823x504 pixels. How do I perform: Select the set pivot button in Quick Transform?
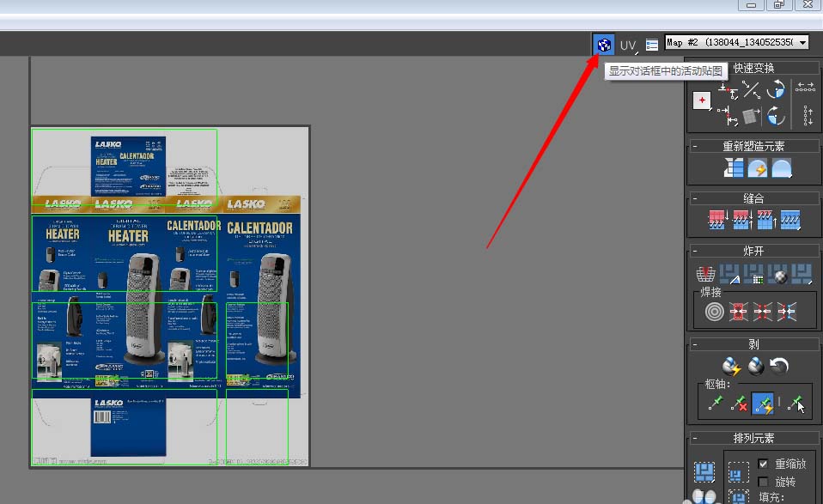pos(702,100)
